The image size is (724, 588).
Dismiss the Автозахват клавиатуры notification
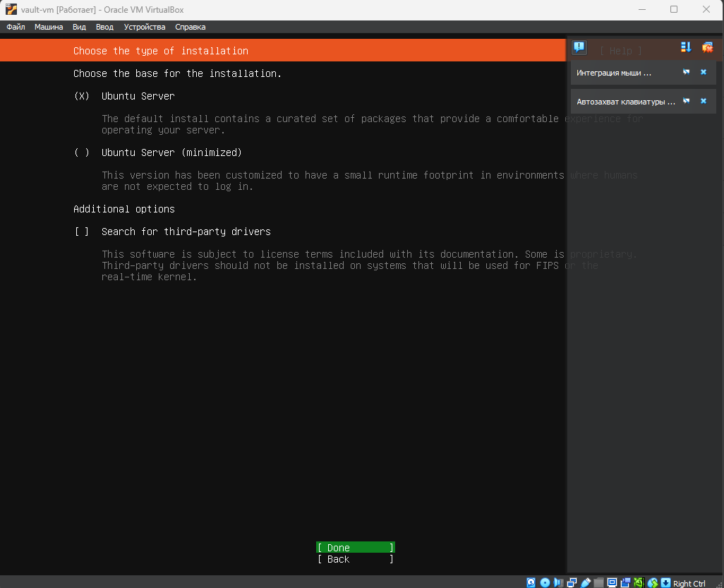[704, 101]
